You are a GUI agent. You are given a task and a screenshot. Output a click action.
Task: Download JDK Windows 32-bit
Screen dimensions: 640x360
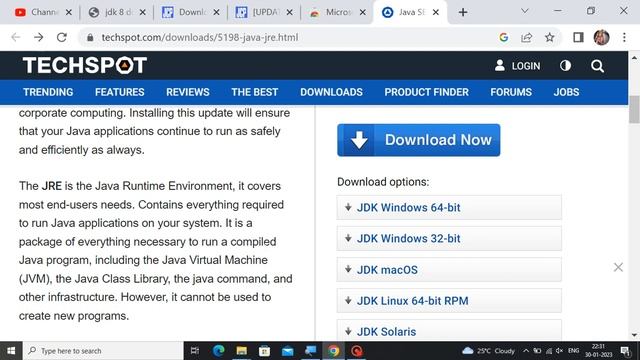click(449, 238)
